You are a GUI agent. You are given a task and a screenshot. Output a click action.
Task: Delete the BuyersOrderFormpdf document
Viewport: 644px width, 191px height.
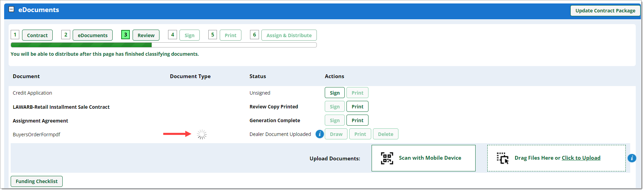(386, 134)
